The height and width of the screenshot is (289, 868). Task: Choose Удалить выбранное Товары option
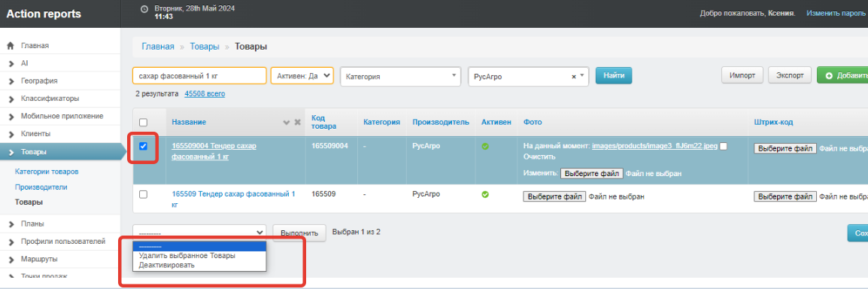(199, 256)
